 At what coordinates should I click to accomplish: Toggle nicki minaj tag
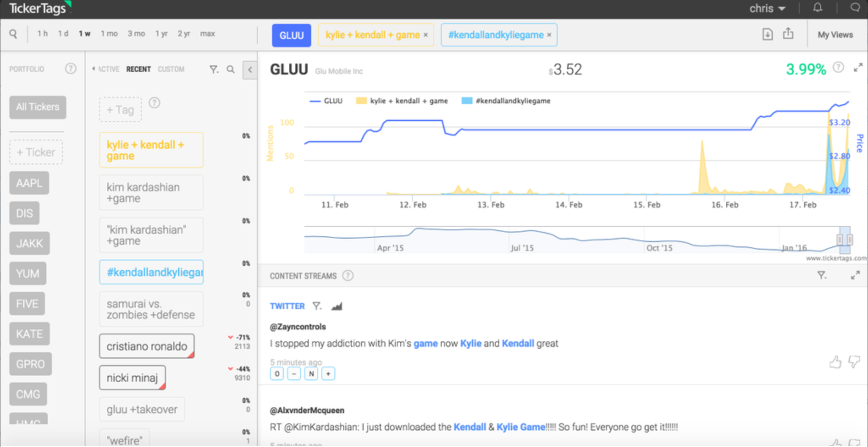pos(132,378)
